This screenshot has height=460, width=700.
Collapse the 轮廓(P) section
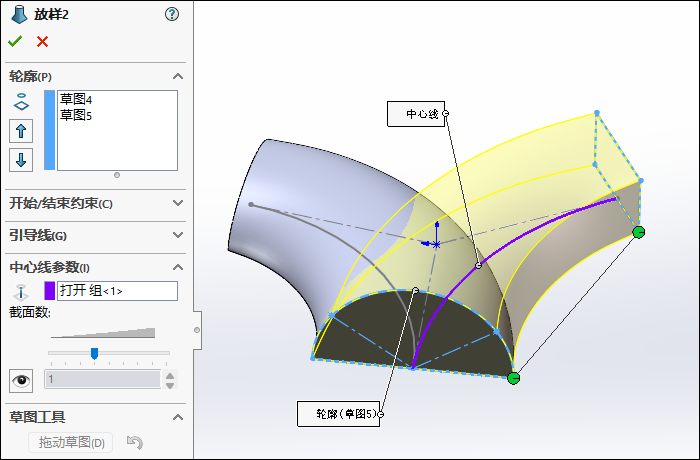[x=178, y=76]
